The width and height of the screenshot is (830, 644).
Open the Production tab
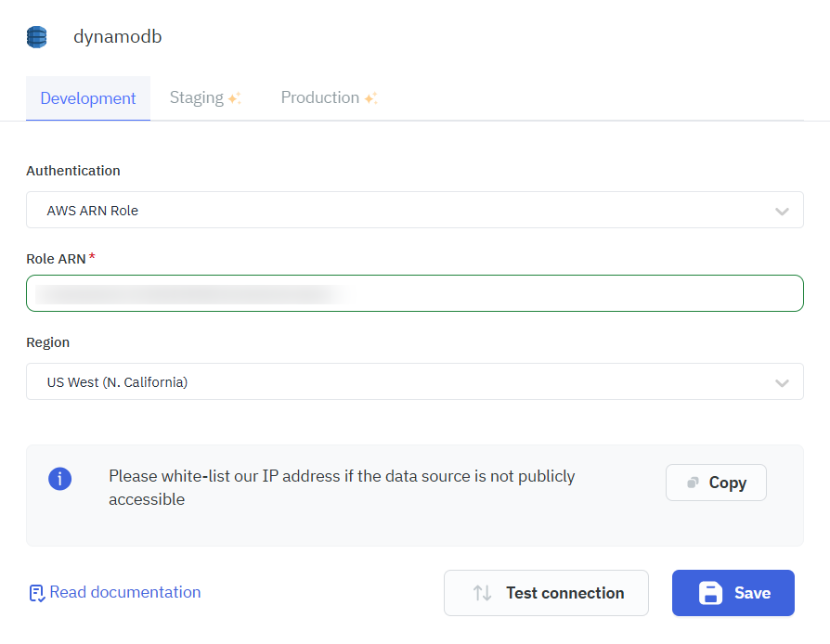(x=329, y=97)
